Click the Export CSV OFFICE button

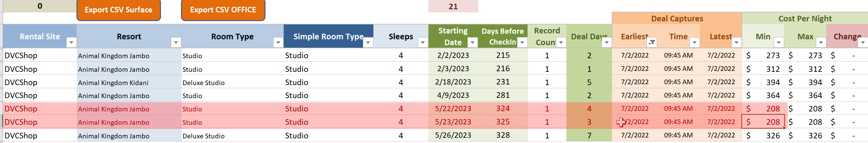[x=223, y=10]
